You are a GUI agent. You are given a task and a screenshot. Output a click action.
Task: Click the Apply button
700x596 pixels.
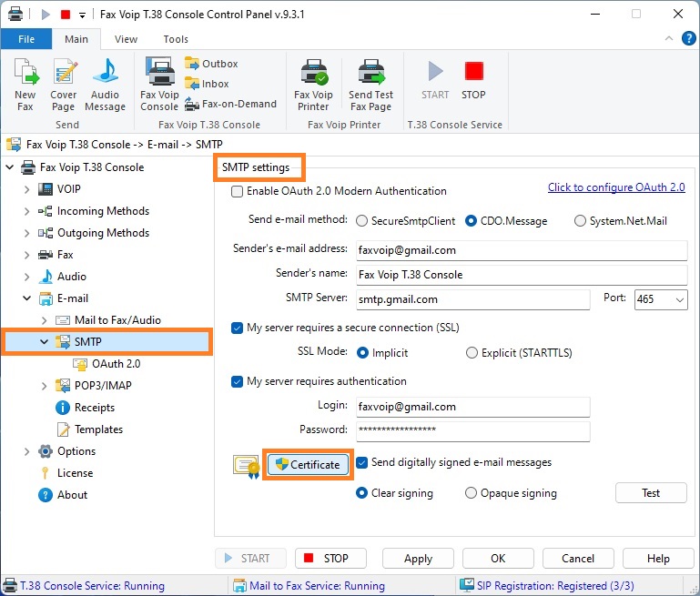(419, 559)
